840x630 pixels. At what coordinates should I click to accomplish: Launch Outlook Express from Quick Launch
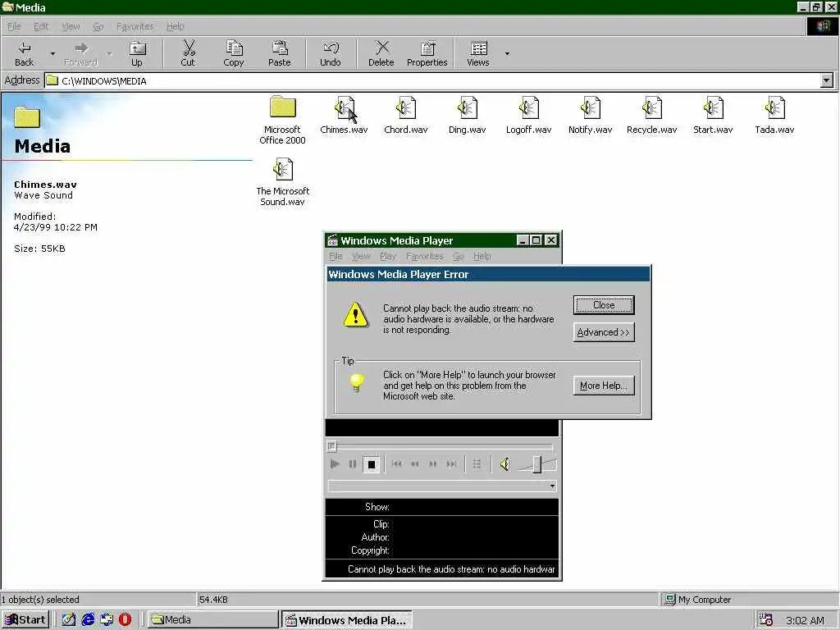point(107,620)
